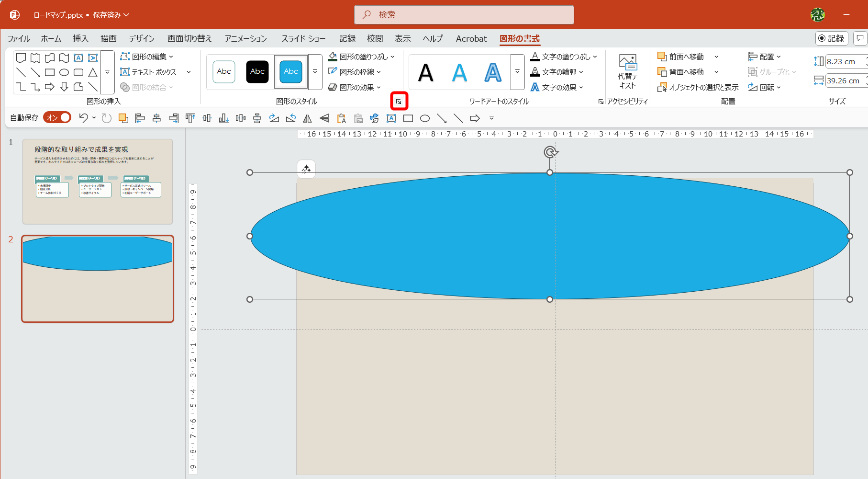The width and height of the screenshot is (868, 479).
Task: Apply the white outlined Abc shape style
Action: pyautogui.click(x=224, y=72)
